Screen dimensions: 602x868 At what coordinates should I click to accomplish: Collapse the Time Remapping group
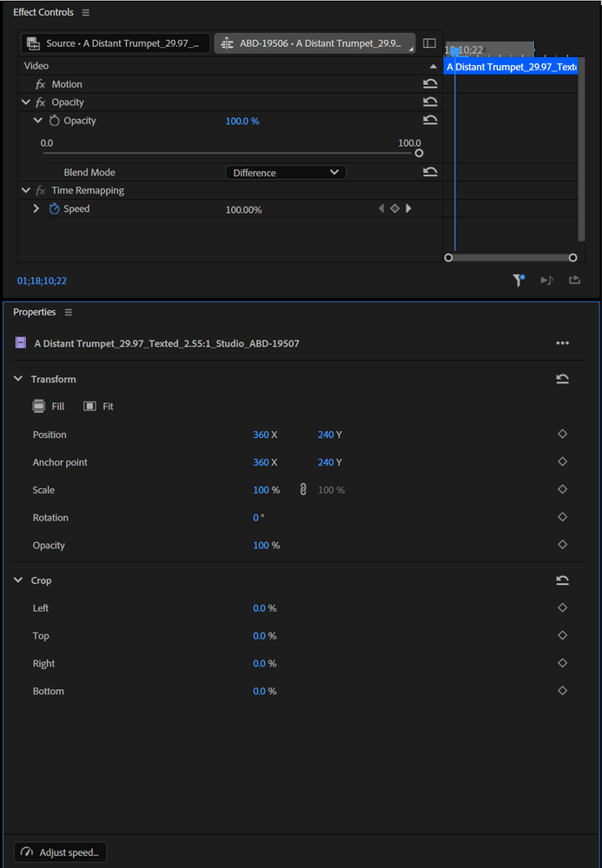[25, 190]
